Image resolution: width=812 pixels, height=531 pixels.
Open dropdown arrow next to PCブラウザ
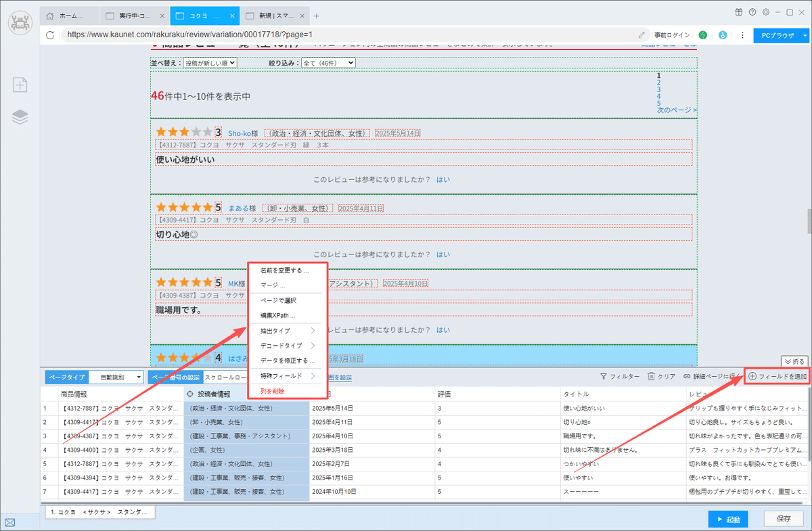[805, 34]
